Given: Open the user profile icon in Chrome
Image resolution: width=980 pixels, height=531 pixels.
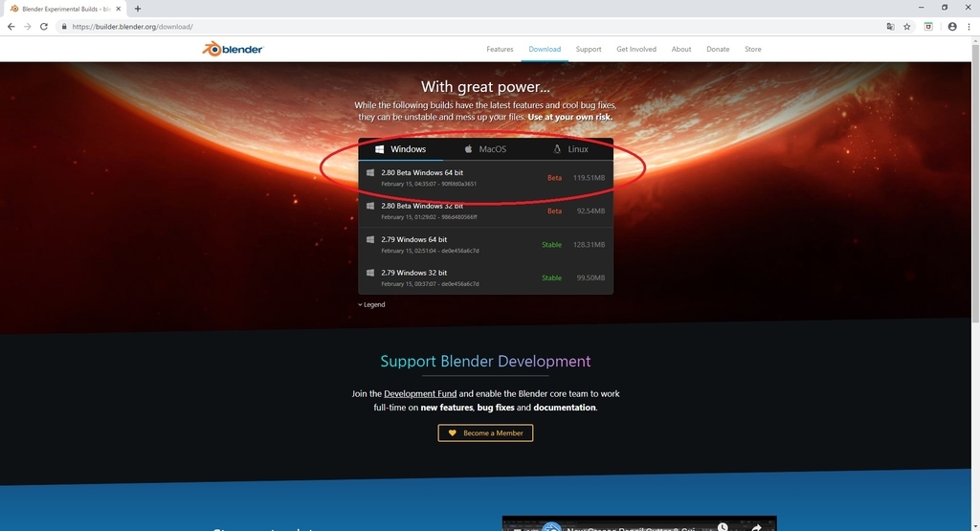Looking at the screenshot, I should pyautogui.click(x=952, y=26).
